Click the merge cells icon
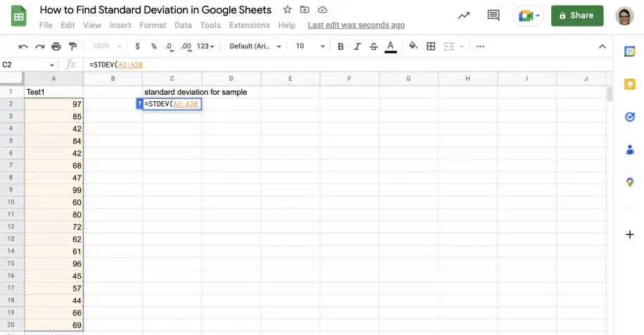Image resolution: width=644 pixels, height=335 pixels. coord(449,46)
